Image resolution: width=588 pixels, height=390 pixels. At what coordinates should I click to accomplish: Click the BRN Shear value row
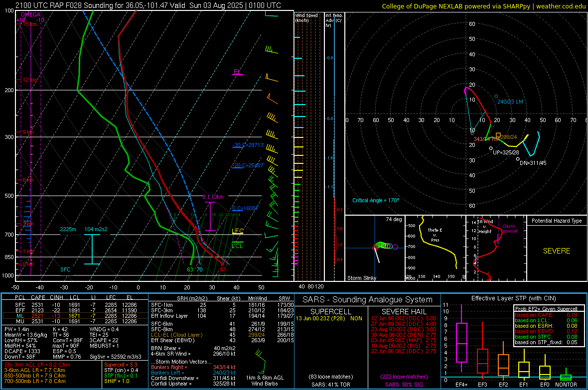(193, 348)
